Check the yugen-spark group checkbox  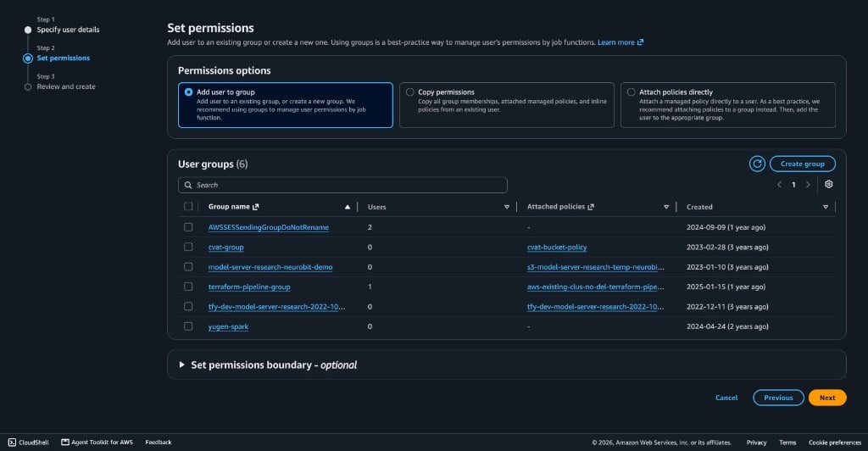point(188,326)
